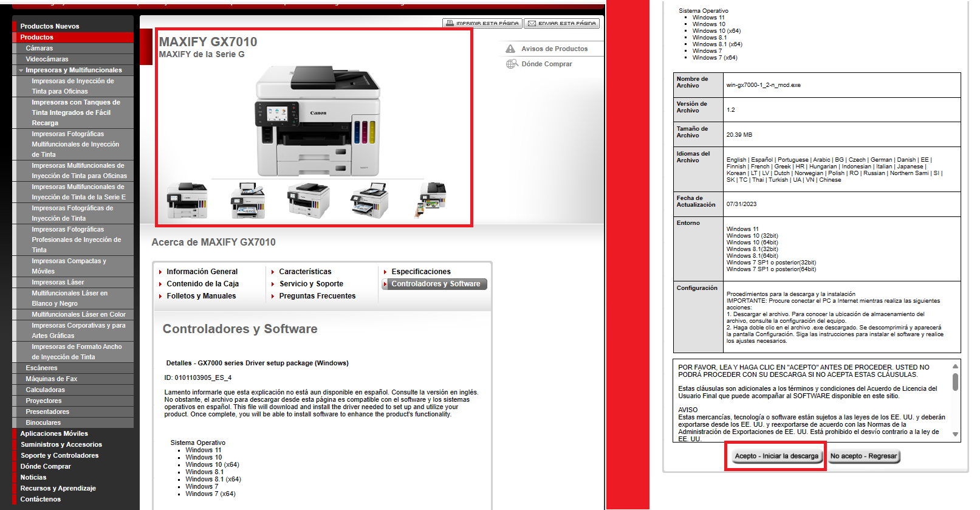Click the globe icon beside Dónde Comprar

[x=512, y=64]
